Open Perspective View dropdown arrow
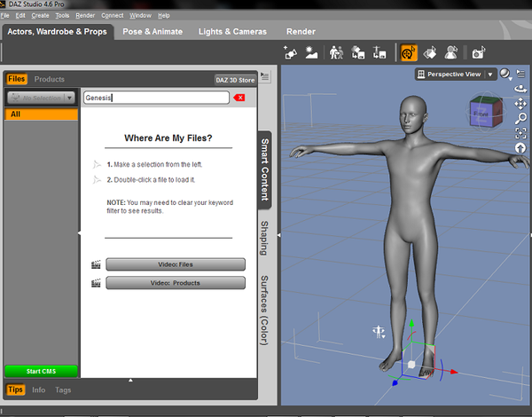This screenshot has height=417, width=532. pyautogui.click(x=490, y=75)
